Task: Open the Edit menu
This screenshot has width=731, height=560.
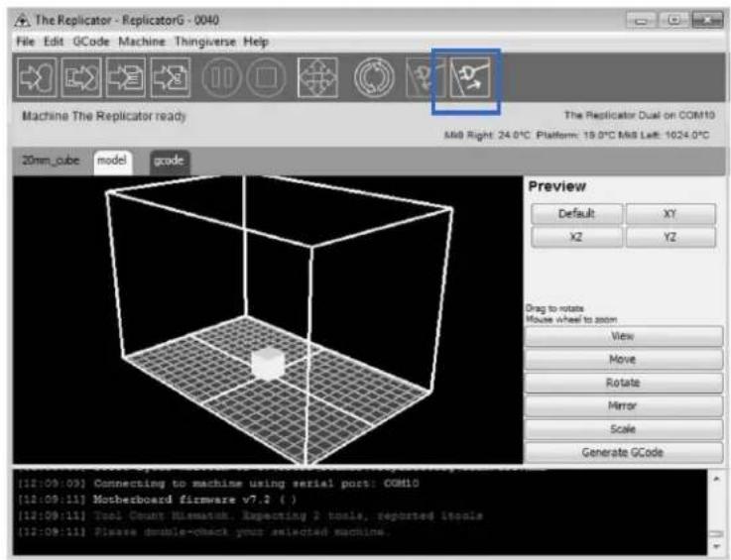Action: tap(54, 42)
